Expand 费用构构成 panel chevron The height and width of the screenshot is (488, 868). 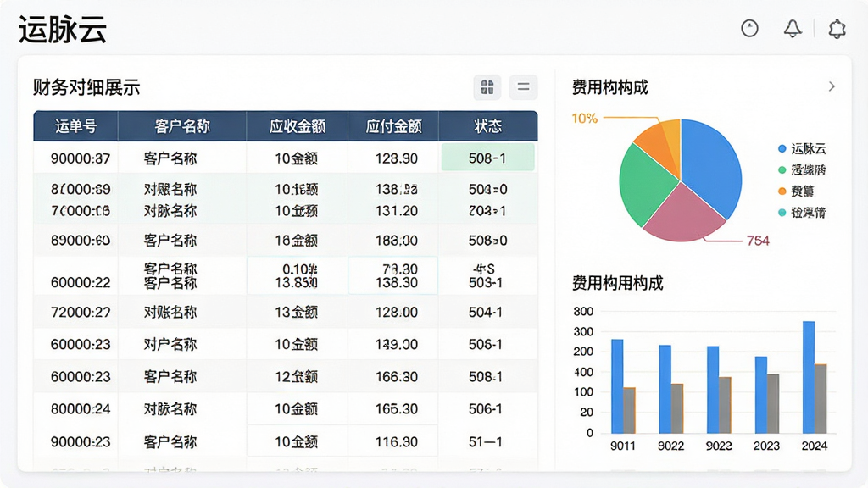click(832, 86)
